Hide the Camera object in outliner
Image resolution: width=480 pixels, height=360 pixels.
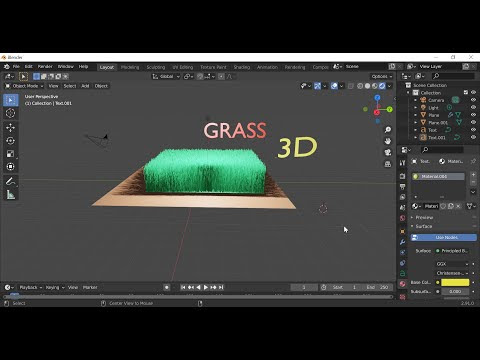point(473,100)
